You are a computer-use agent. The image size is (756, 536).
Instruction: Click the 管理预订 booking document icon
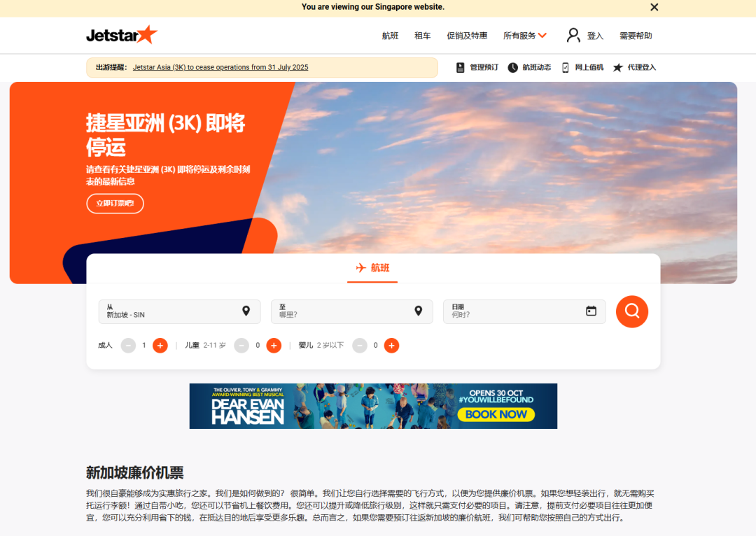(461, 67)
